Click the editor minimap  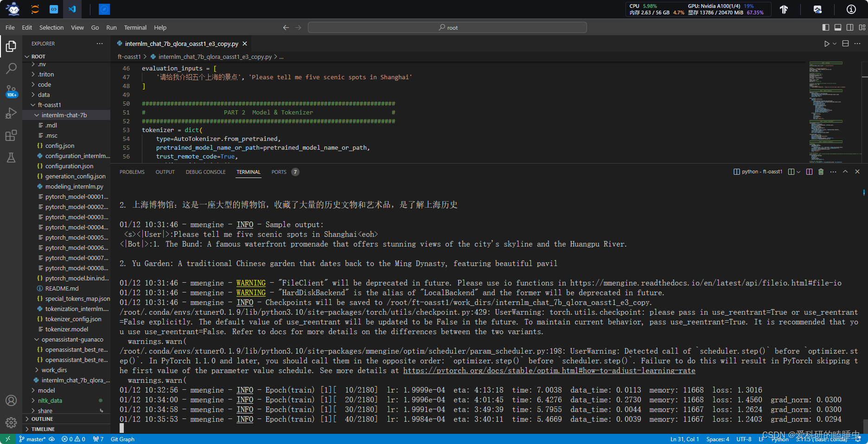835,111
